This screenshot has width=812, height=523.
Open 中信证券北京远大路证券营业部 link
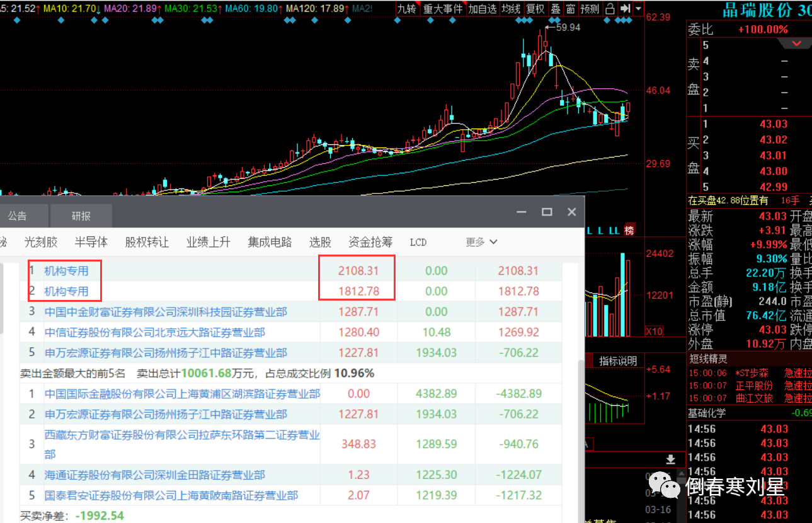pos(155,332)
